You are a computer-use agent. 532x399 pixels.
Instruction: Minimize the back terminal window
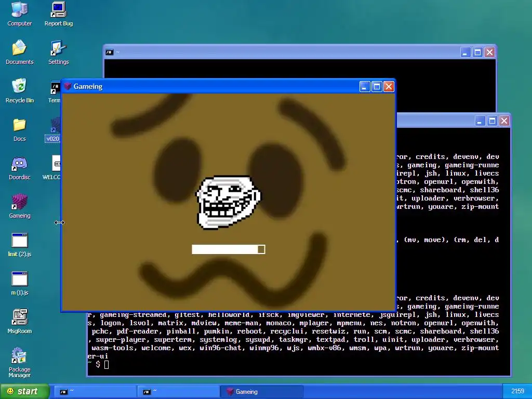point(465,52)
